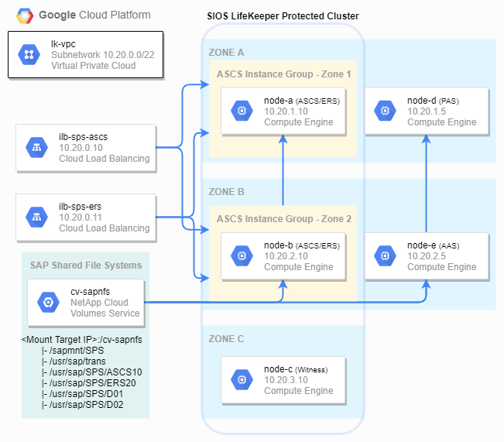
Task: Click the IP address 10.20.1.10
Action: [x=286, y=111]
